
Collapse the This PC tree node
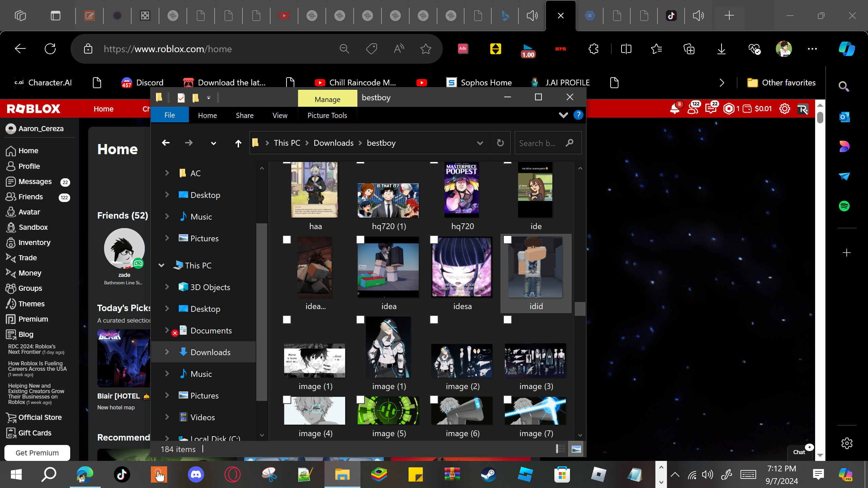(162, 265)
